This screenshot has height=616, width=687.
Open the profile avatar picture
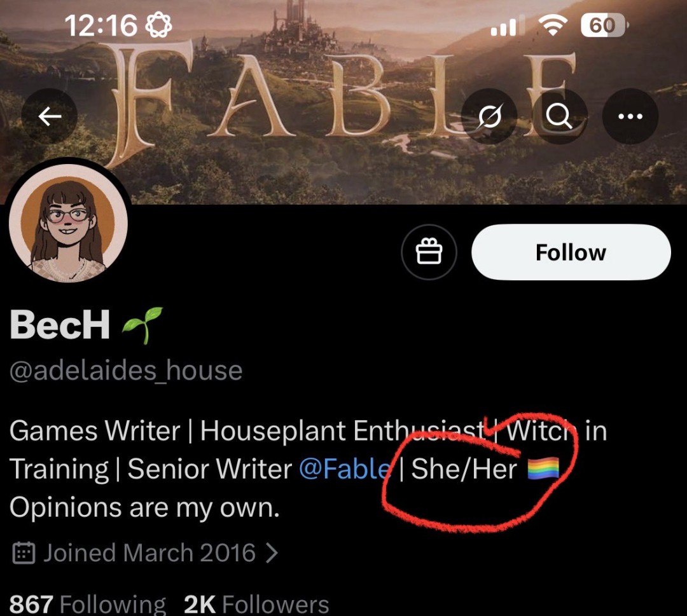(x=68, y=224)
